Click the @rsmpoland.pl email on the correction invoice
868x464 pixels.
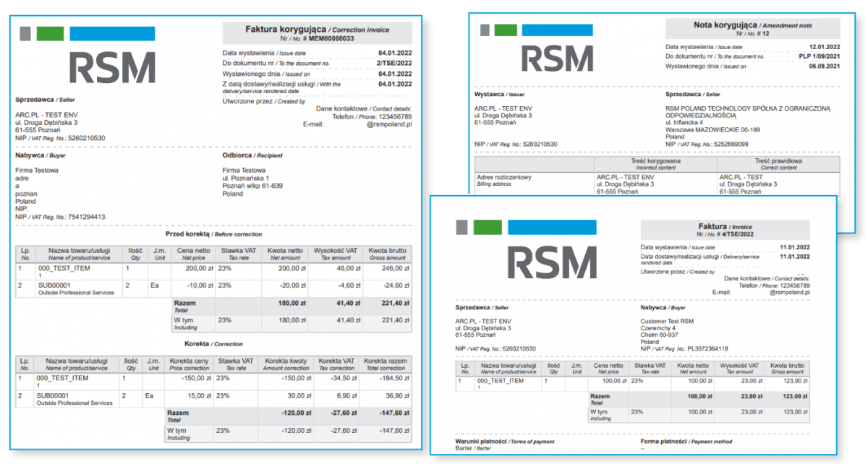click(x=388, y=124)
